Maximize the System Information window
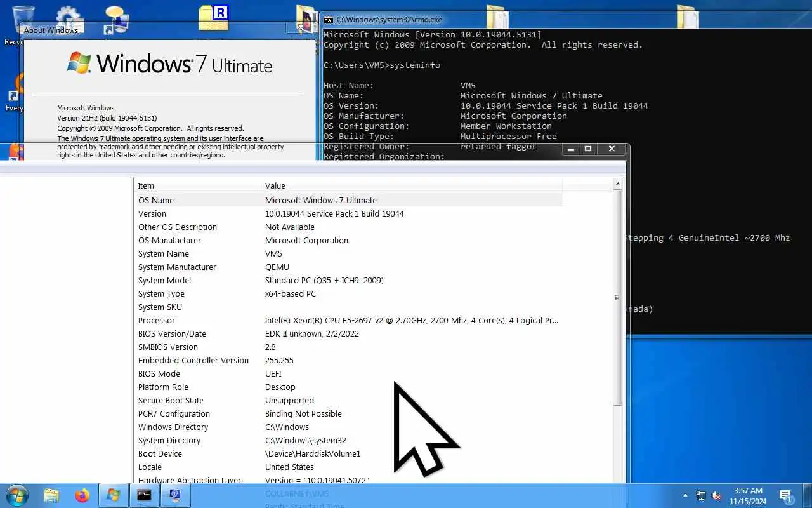The image size is (812, 508). pyautogui.click(x=588, y=149)
